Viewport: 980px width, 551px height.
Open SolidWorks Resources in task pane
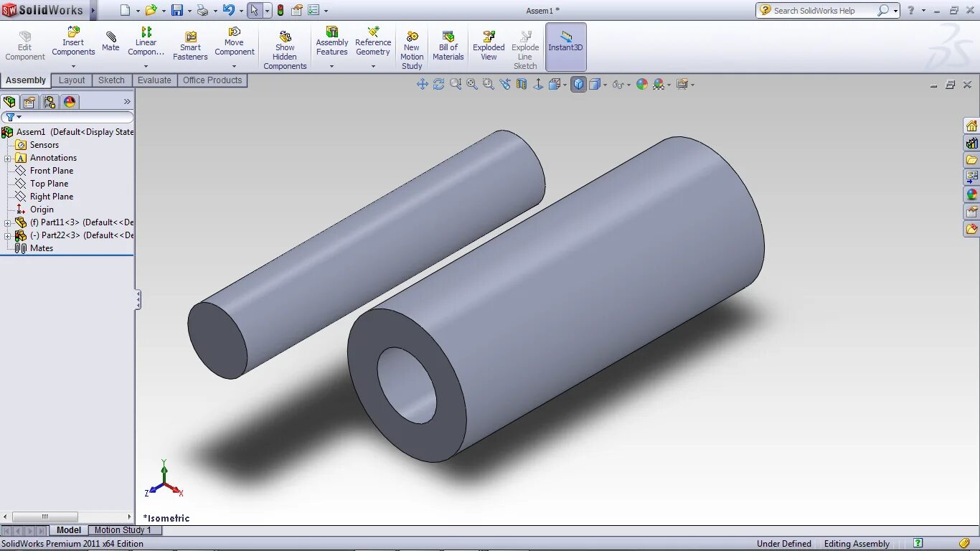click(x=971, y=126)
